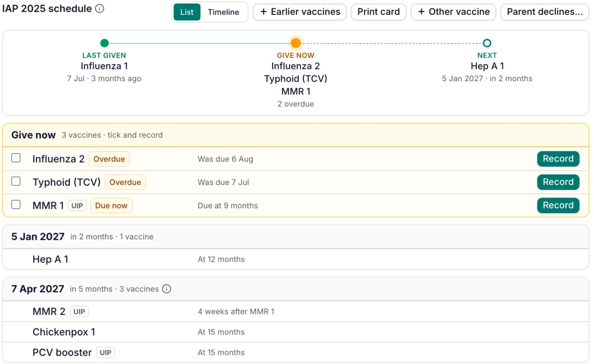Record the Influenza 2 vaccine

pos(558,159)
